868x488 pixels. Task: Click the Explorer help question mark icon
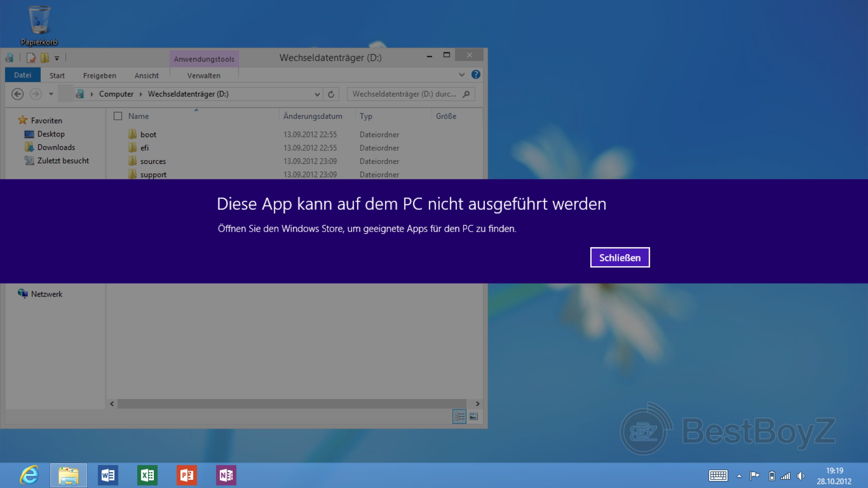coord(475,75)
